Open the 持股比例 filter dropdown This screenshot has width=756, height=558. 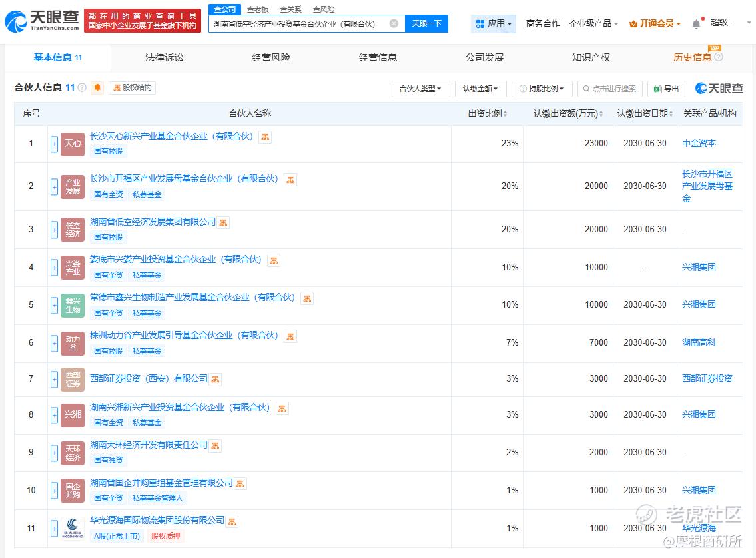tap(542, 89)
